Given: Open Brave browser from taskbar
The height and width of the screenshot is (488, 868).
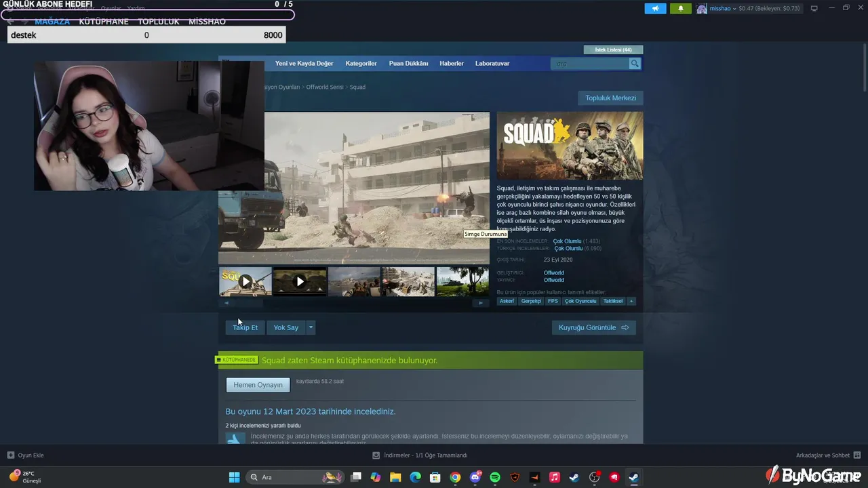Looking at the screenshot, I should coord(515,477).
